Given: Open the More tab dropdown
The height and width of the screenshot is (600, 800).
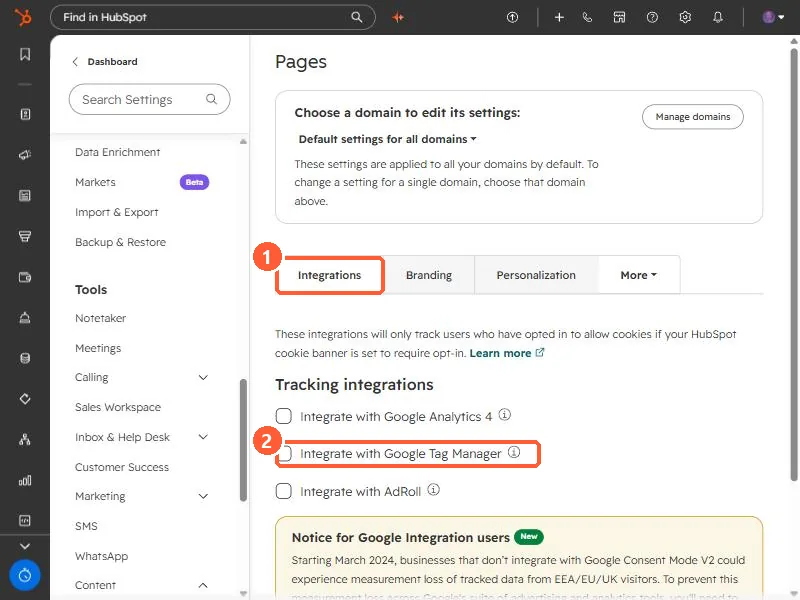Looking at the screenshot, I should click(x=639, y=275).
